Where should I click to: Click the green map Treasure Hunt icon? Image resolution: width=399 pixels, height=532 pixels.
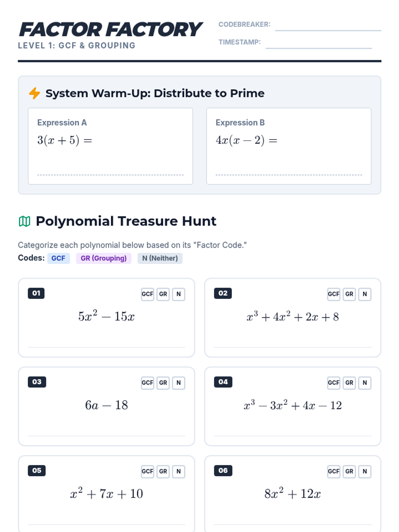pyautogui.click(x=24, y=221)
